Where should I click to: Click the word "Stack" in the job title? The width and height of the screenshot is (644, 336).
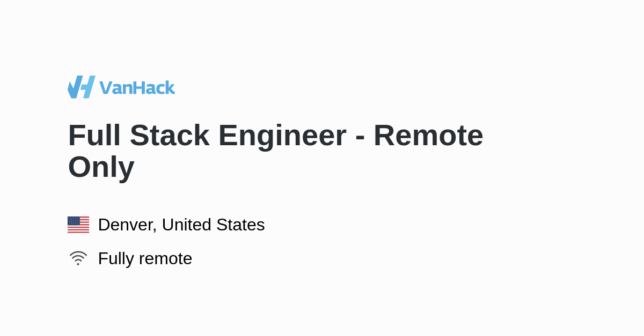(x=170, y=135)
